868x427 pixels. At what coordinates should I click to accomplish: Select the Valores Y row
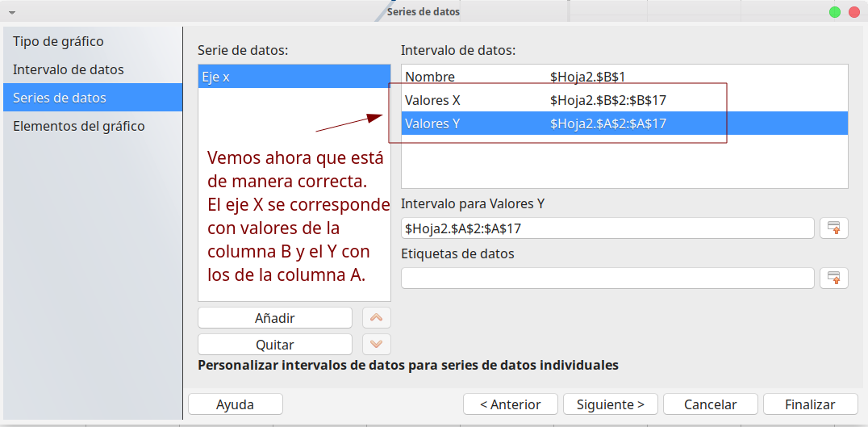pos(624,123)
